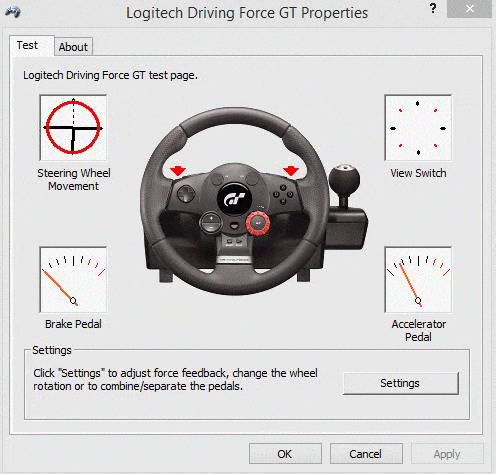Click the 'Logitech Driving Force GT test page.' text
This screenshot has width=496, height=474.
point(110,75)
